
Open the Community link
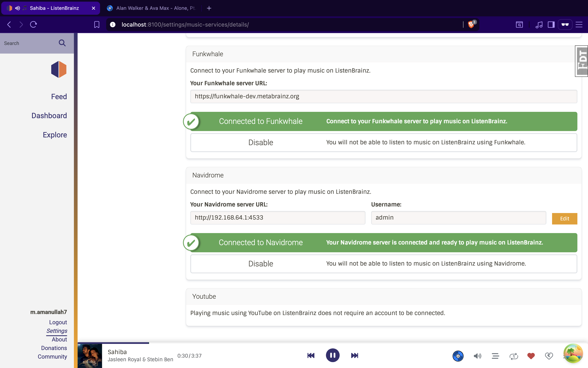(52, 357)
